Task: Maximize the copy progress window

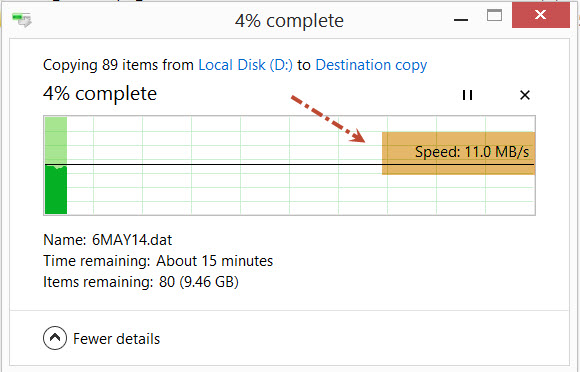Action: point(494,16)
